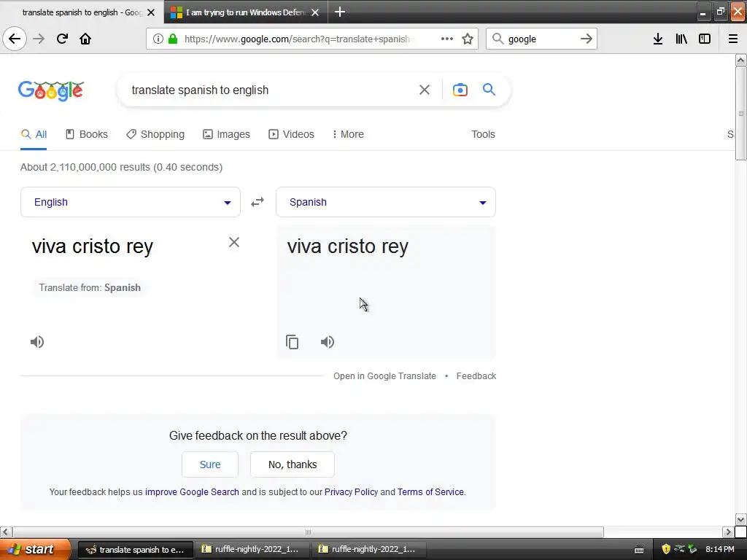Viewport: 747px width, 560px height.
Task: Clear the Google search query
Action: tap(425, 90)
